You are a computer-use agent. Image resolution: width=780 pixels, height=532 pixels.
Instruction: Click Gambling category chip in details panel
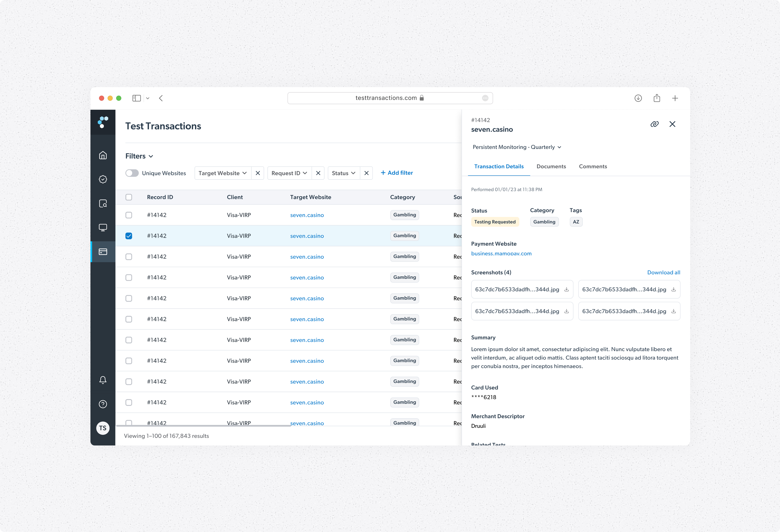(x=544, y=222)
